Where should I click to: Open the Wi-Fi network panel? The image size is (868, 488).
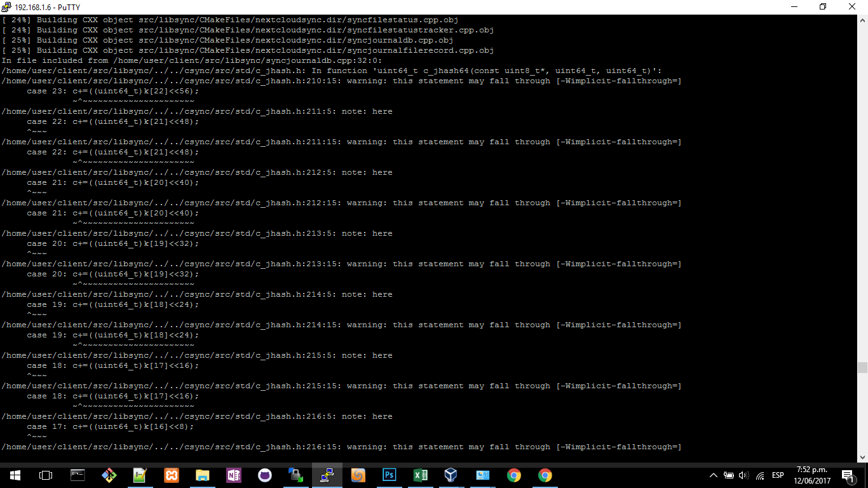click(759, 475)
